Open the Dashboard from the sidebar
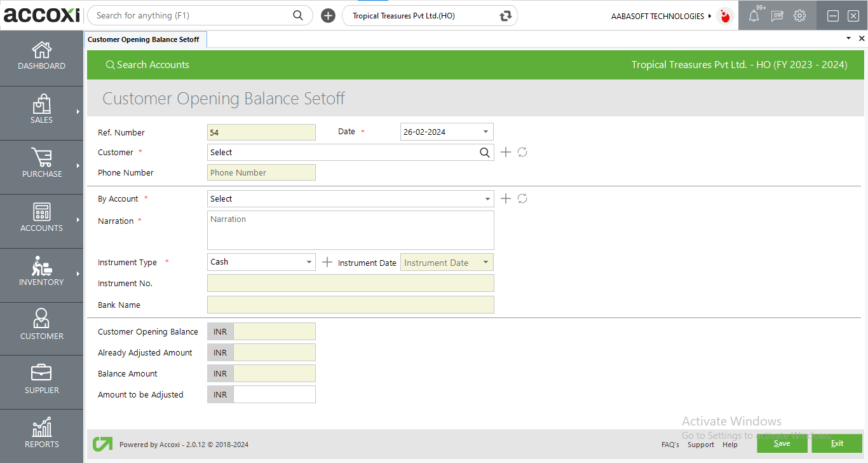 point(41,57)
